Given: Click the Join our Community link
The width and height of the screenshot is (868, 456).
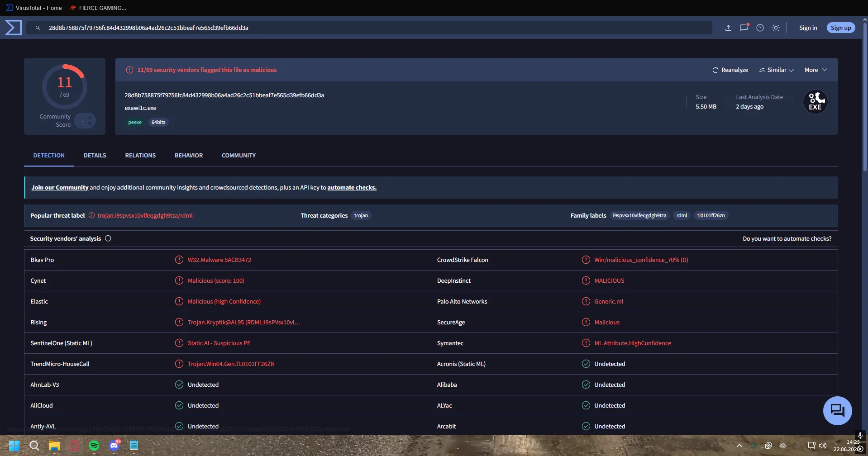Looking at the screenshot, I should [60, 187].
